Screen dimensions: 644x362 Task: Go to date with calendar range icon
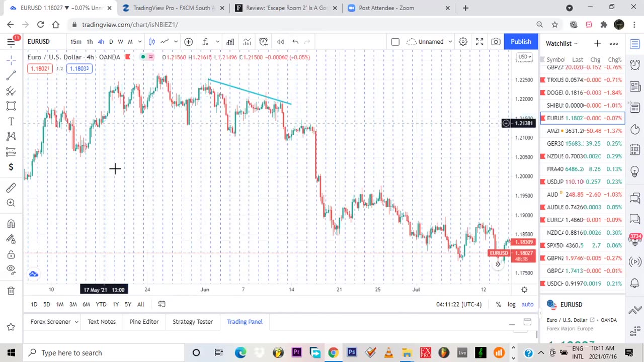pos(162,304)
